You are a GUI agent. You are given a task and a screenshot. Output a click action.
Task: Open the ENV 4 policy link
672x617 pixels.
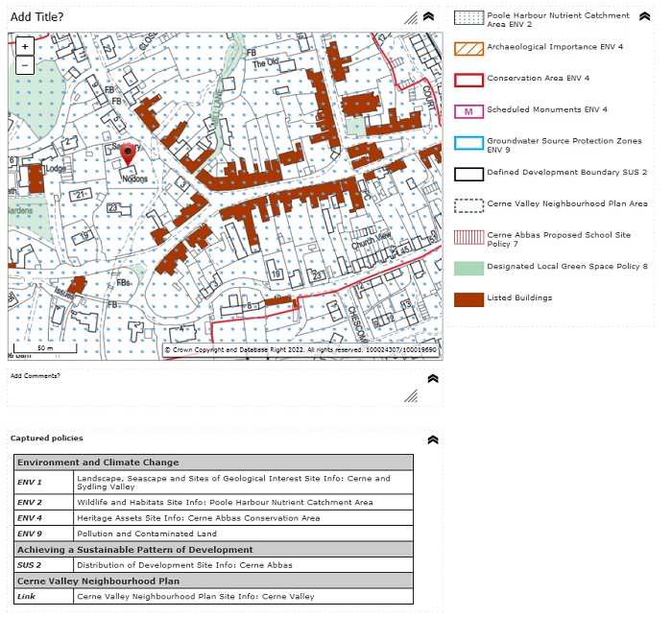[x=30, y=518]
